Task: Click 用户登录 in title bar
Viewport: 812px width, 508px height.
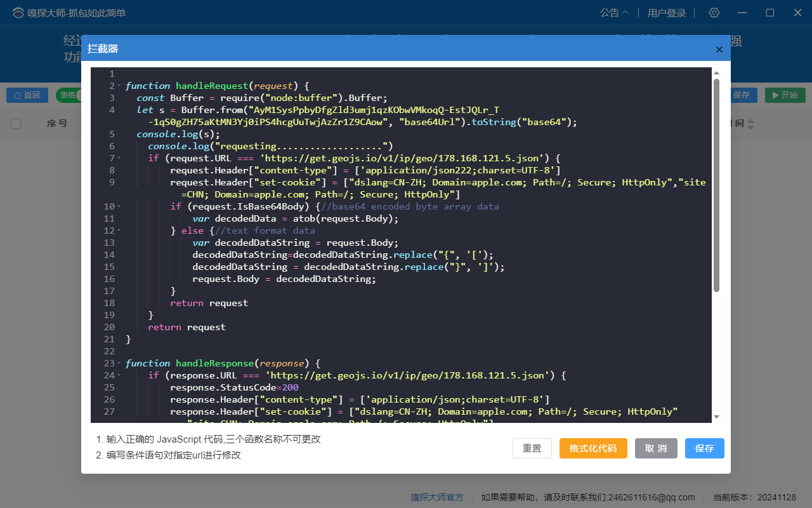Action: pyautogui.click(x=667, y=13)
